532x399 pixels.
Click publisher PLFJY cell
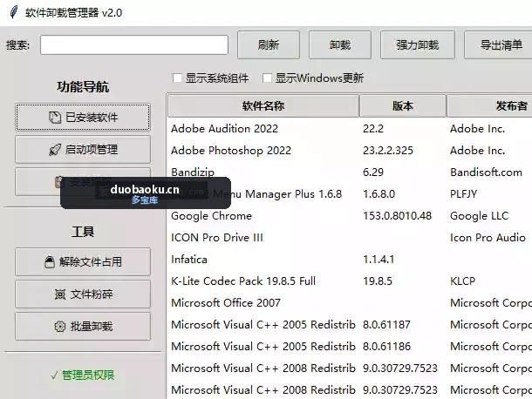point(463,194)
